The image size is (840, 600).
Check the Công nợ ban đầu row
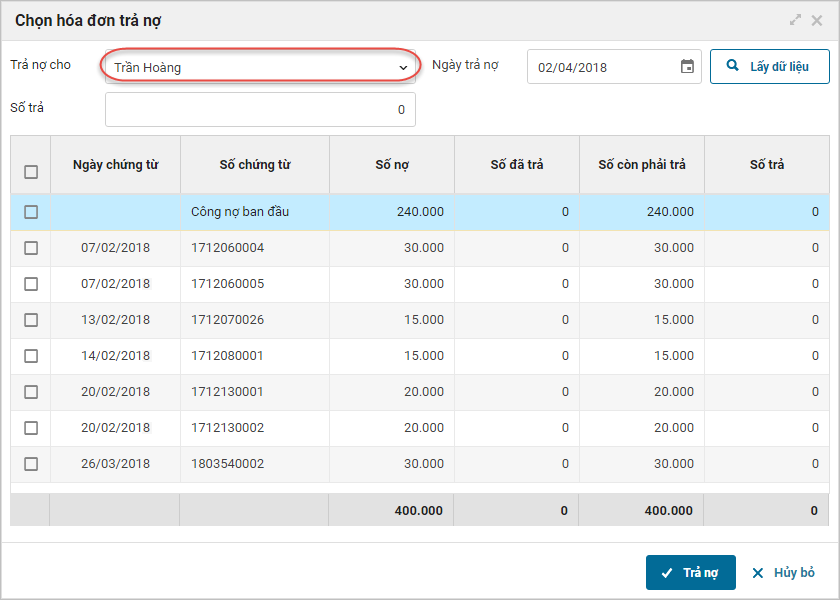[x=31, y=212]
